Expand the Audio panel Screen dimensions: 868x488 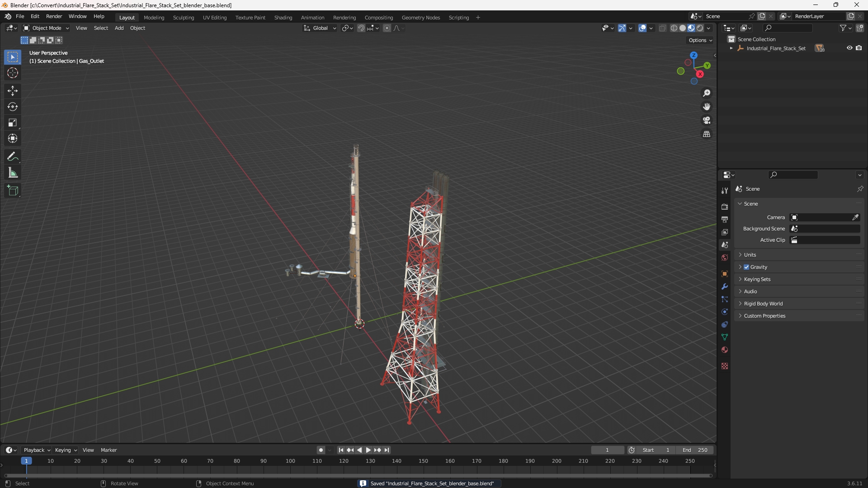(x=750, y=291)
